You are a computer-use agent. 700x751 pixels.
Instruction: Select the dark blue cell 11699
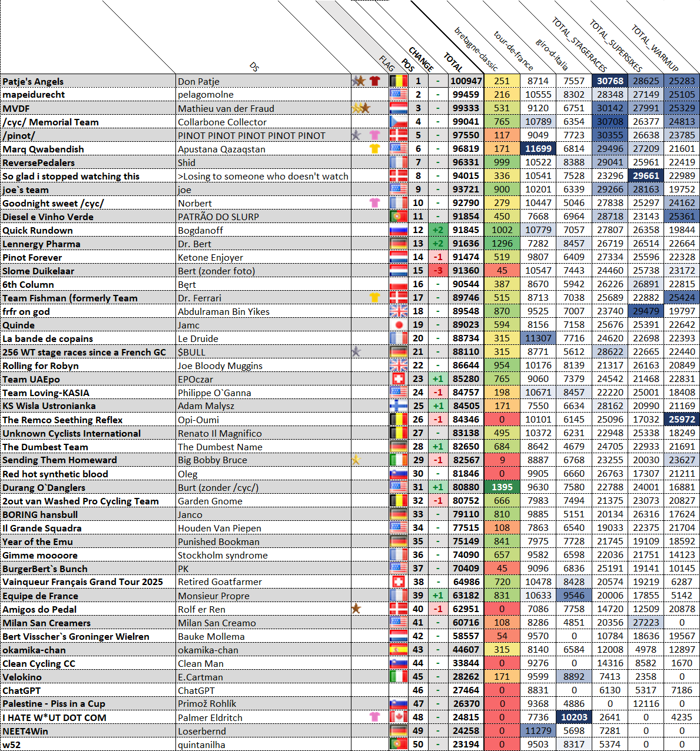538,148
